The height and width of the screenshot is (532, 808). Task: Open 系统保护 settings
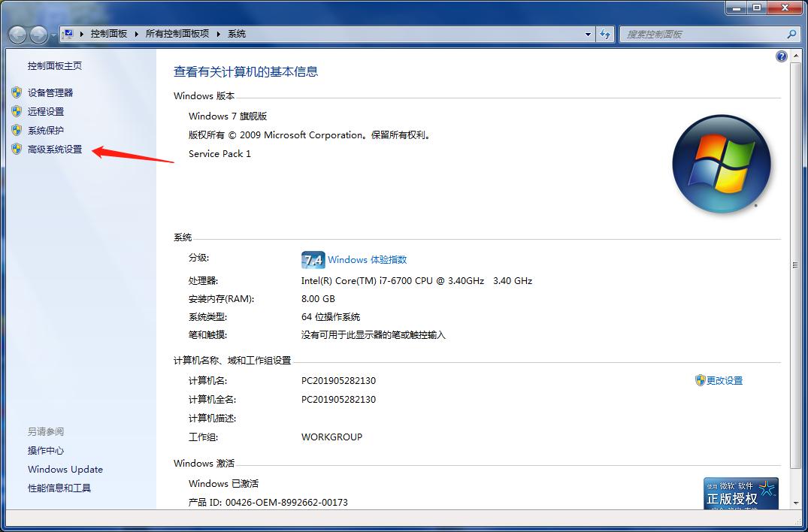pyautogui.click(x=46, y=130)
